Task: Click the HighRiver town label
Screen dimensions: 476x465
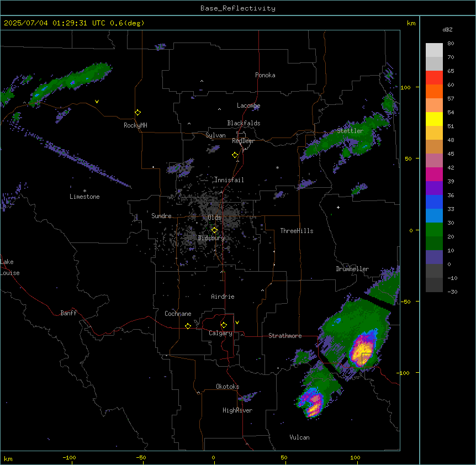Action: tap(237, 410)
